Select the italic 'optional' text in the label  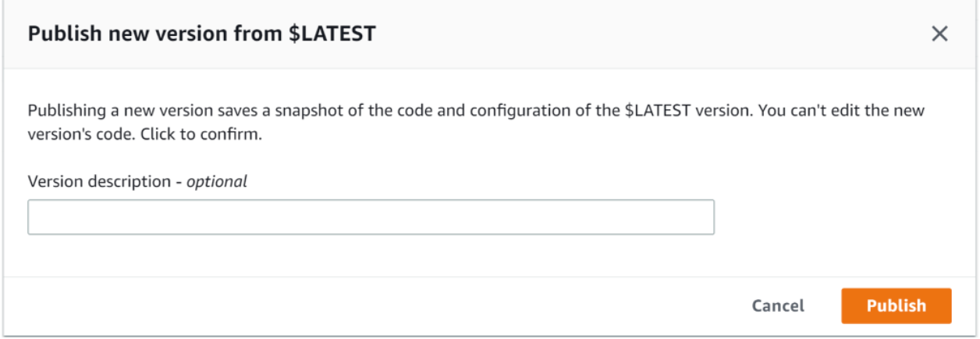pos(216,181)
